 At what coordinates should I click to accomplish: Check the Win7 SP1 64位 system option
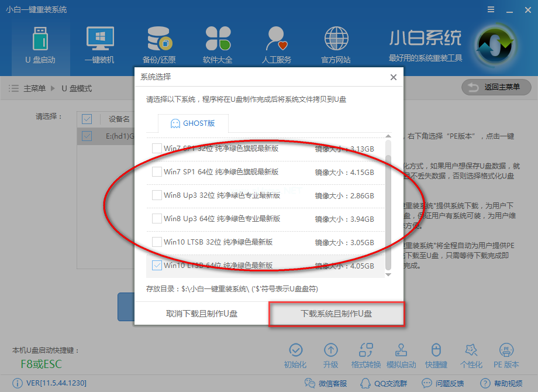tap(157, 172)
